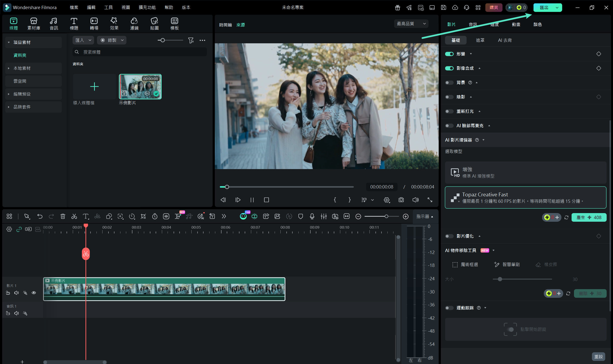Screen dimensions: 613x364
Task: Enable the 陰影 shadow toggle
Action: [x=449, y=97]
